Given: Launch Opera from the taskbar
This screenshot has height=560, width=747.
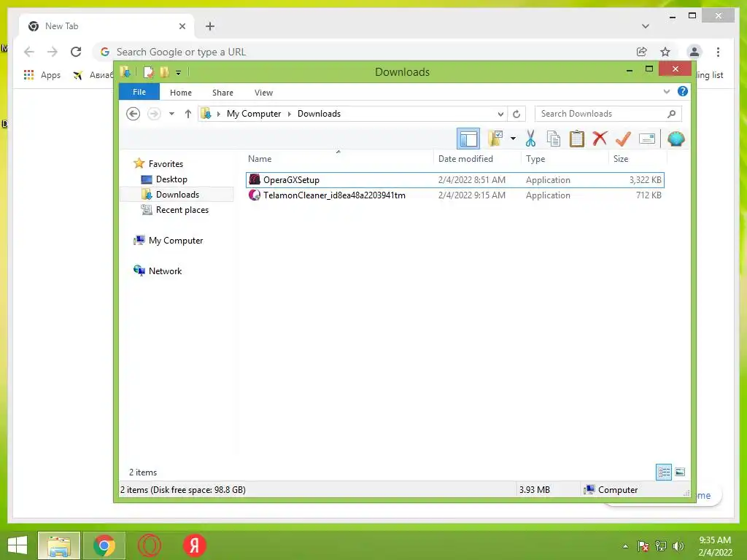Looking at the screenshot, I should point(149,545).
